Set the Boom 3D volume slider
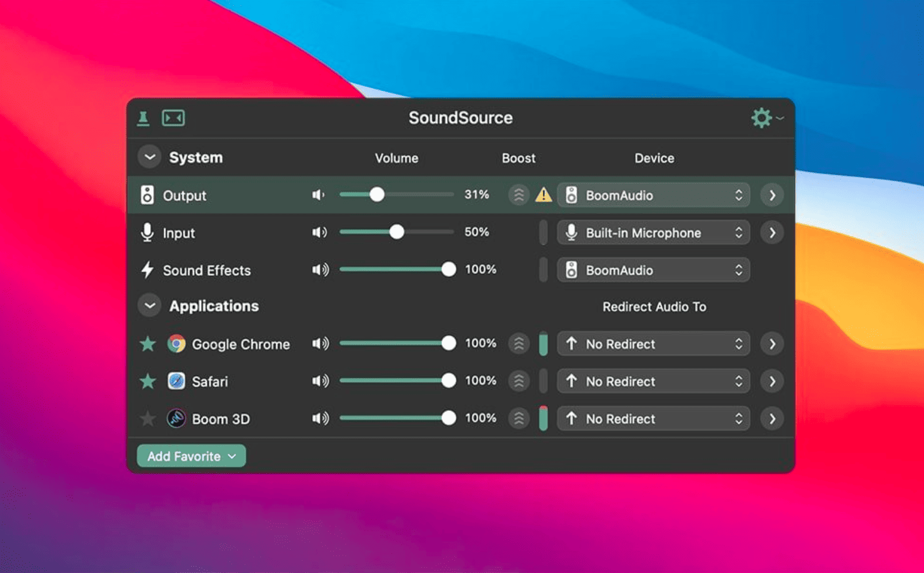The image size is (924, 573). click(397, 418)
